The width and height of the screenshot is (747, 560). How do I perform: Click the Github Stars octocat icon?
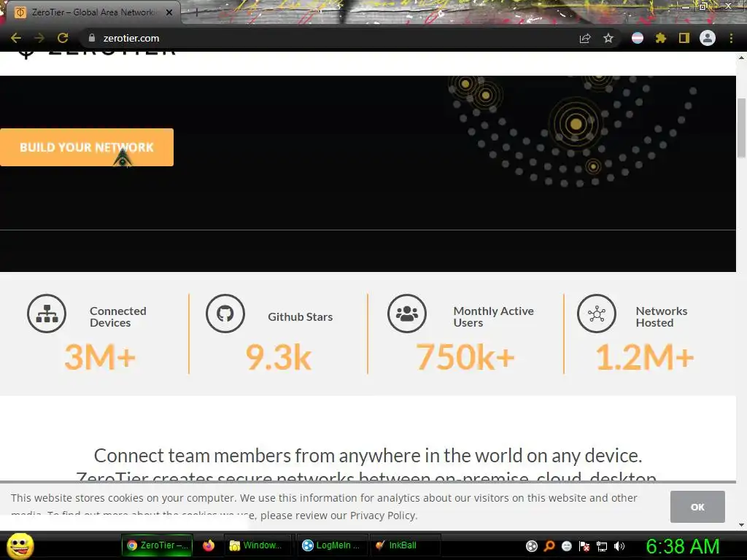tap(225, 314)
